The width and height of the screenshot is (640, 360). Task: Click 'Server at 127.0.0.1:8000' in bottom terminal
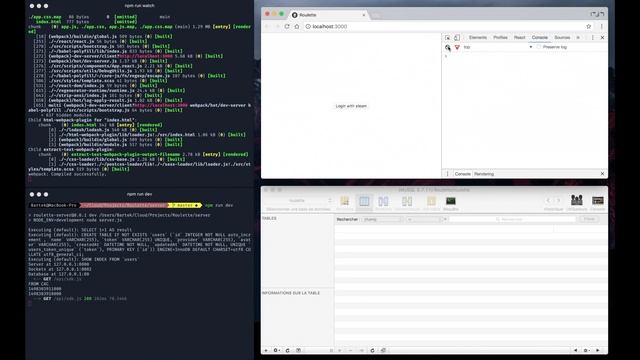coord(59,264)
